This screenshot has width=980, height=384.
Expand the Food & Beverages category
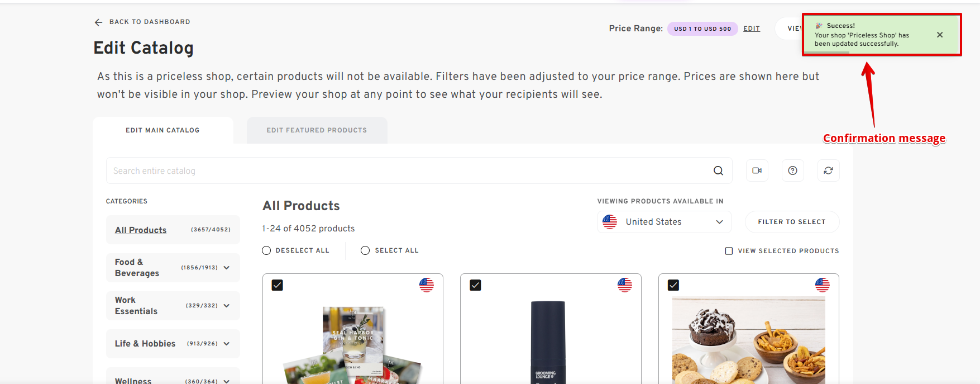pos(227,268)
